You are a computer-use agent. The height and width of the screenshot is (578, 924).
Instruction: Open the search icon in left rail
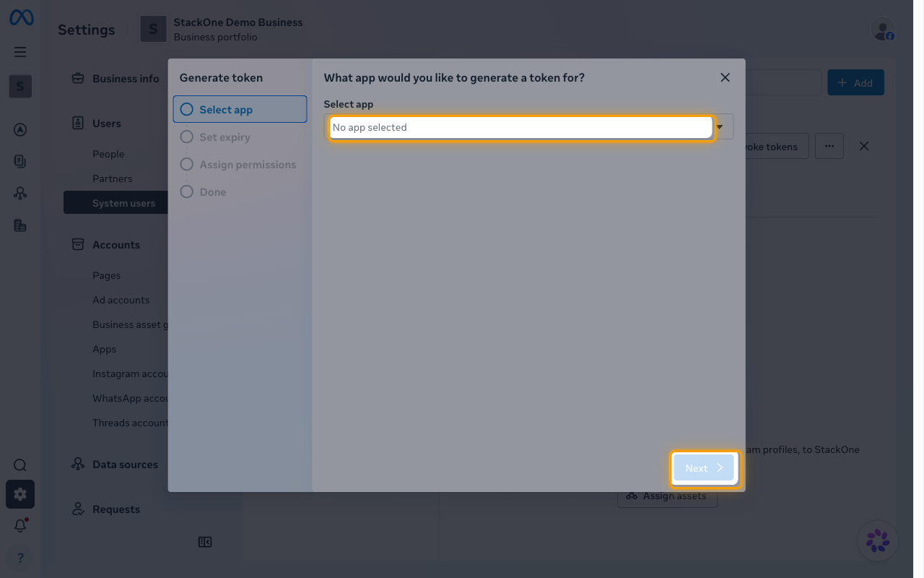[20, 465]
